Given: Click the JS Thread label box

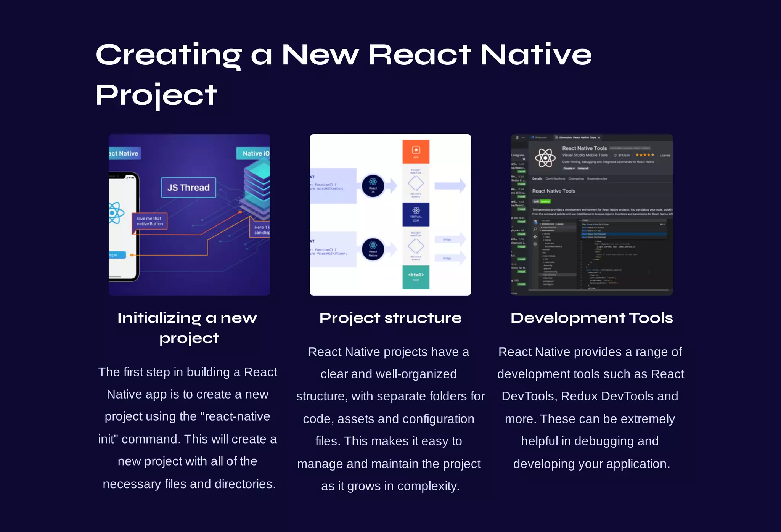Looking at the screenshot, I should (188, 187).
